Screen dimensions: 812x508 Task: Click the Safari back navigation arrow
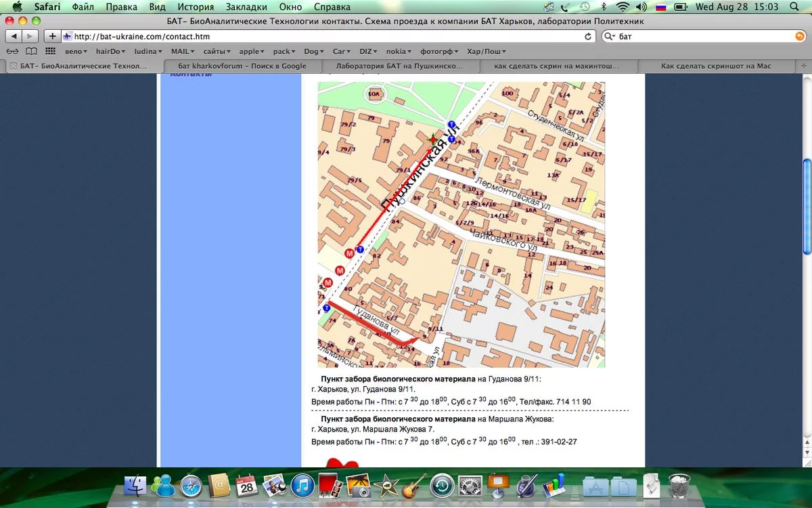[x=14, y=36]
